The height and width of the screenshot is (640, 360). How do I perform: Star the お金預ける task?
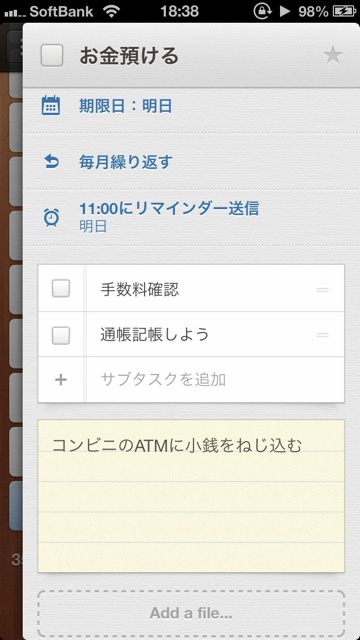click(x=333, y=56)
